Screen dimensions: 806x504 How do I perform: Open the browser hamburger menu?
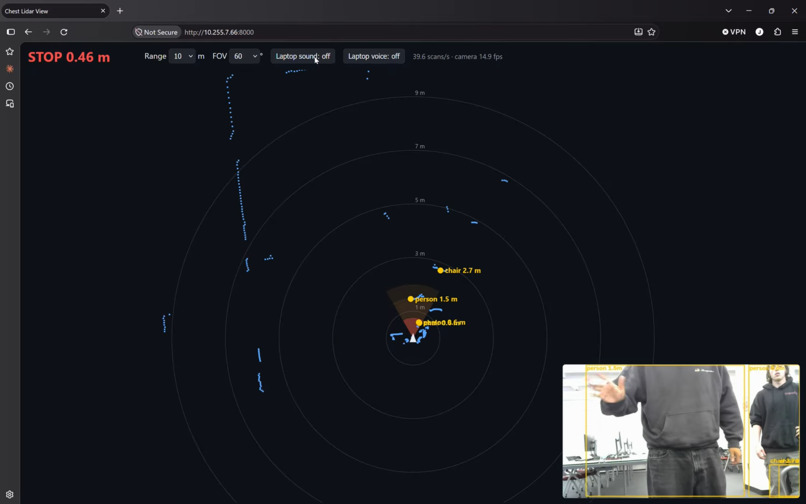coord(795,32)
